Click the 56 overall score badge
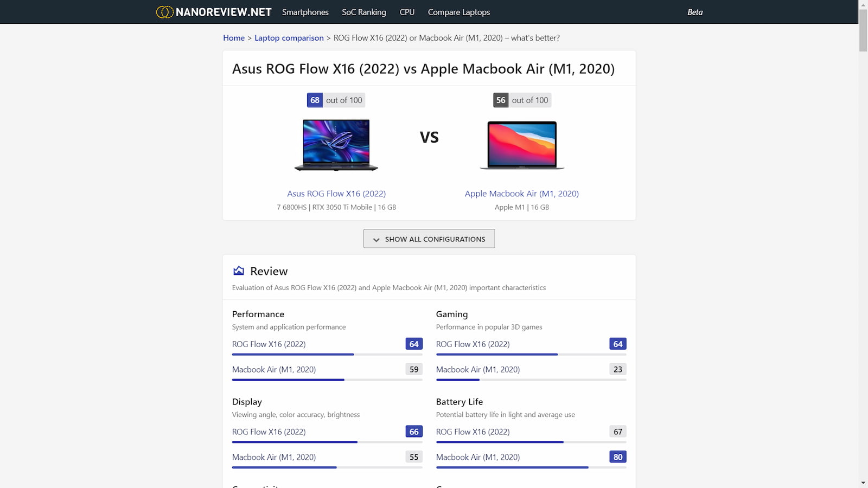The image size is (868, 488). [x=501, y=100]
